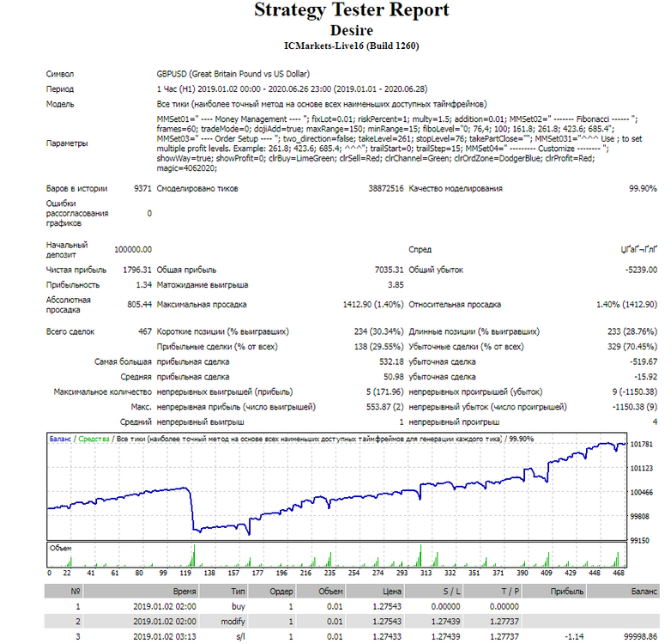Click 'ICMarkets-Live16 (Build 1260)' text
The width and height of the screenshot is (671, 644).
[x=351, y=46]
